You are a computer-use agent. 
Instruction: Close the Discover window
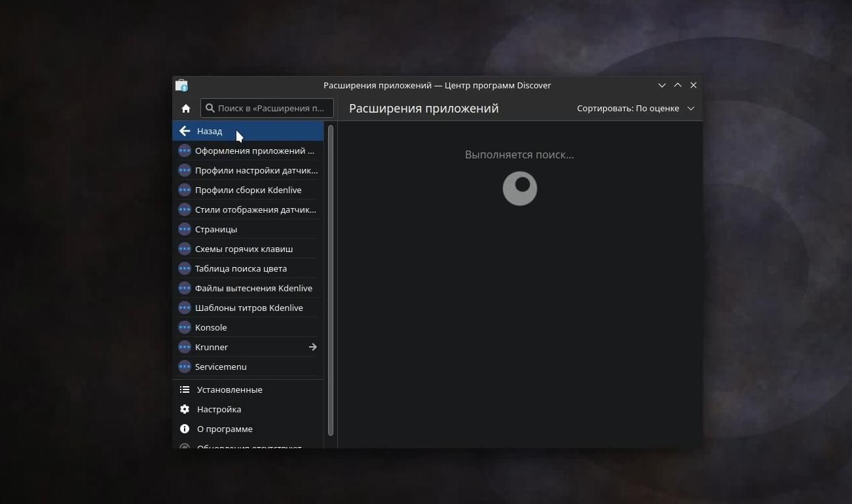point(694,86)
